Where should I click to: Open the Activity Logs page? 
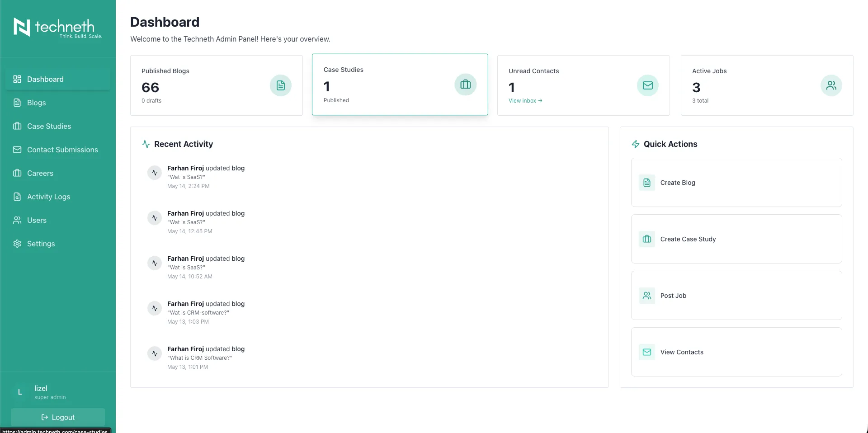pyautogui.click(x=58, y=197)
